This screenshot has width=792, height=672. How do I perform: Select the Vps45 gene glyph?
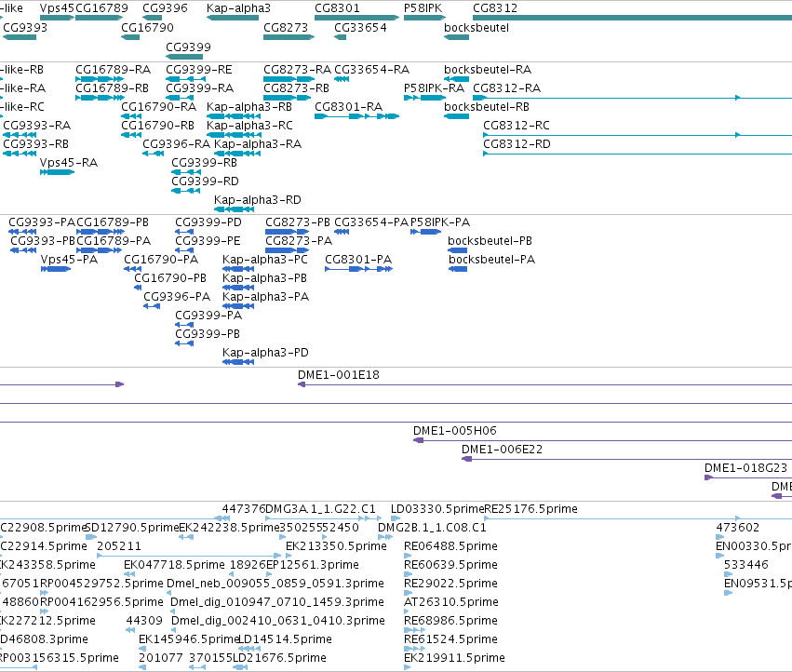[57, 18]
